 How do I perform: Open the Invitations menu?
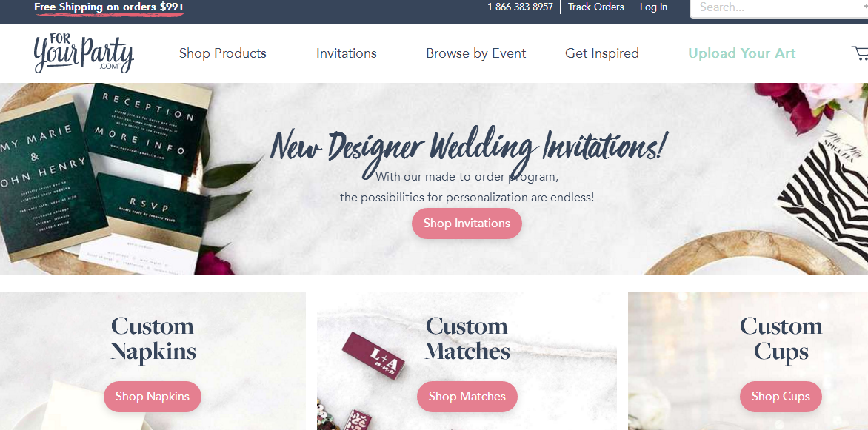click(347, 53)
